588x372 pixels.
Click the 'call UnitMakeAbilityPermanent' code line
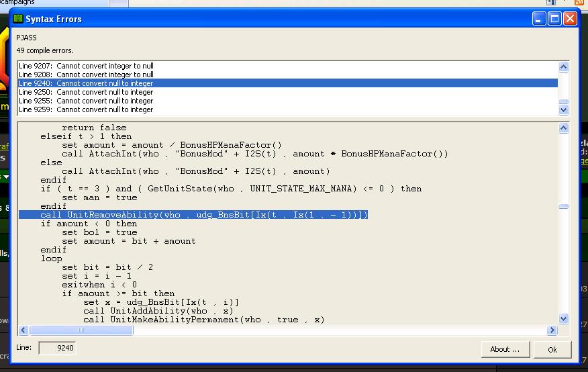[x=204, y=320]
